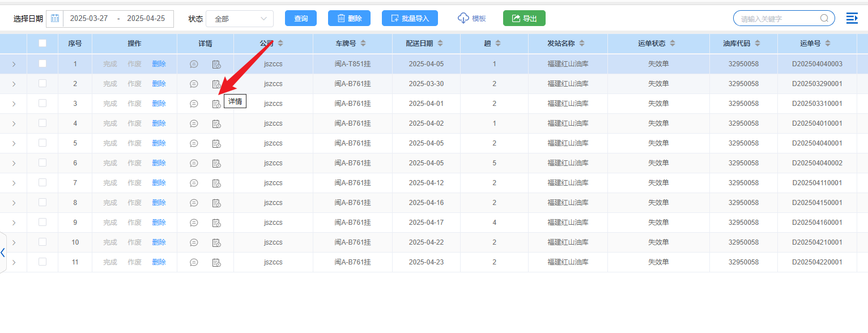Expand the collapsed left side panel handle
Screen dimensions: 868x333
(3, 253)
